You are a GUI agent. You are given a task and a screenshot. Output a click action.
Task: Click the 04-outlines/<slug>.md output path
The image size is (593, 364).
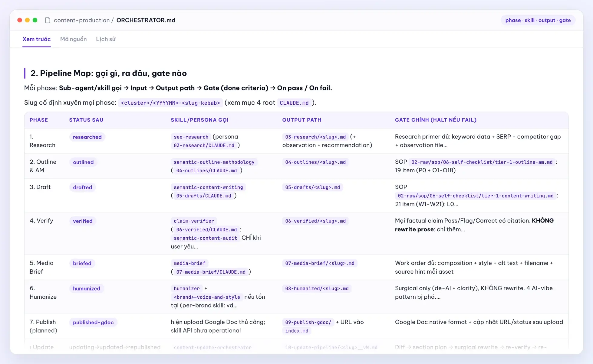(315, 162)
